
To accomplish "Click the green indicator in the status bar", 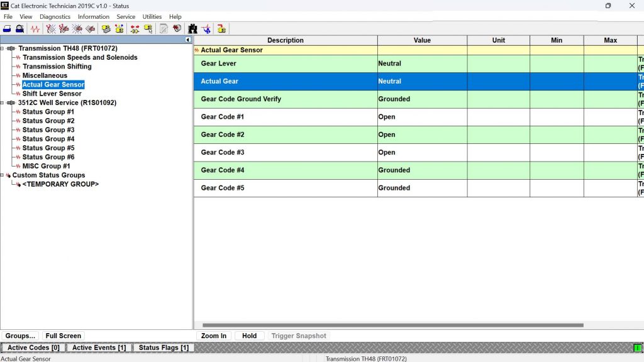I will [637, 348].
